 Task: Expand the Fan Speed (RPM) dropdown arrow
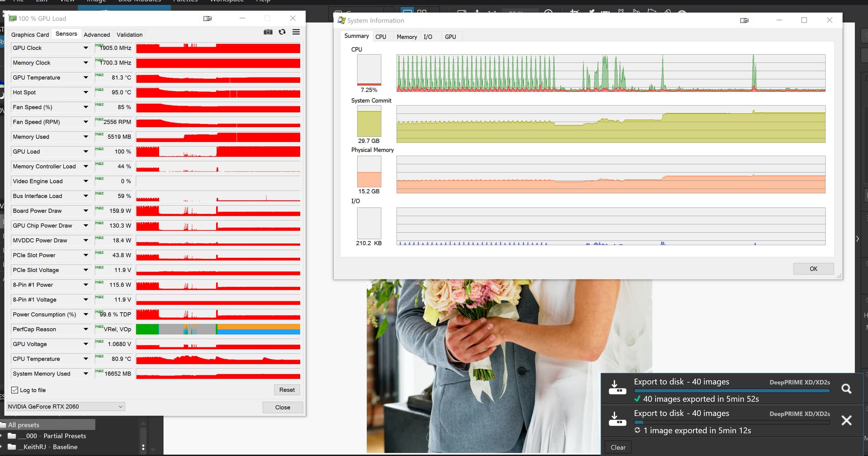click(x=85, y=122)
